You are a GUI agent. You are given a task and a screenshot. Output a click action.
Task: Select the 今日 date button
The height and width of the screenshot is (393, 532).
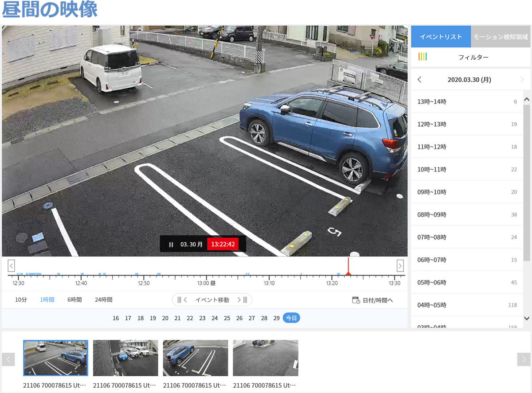coord(291,318)
